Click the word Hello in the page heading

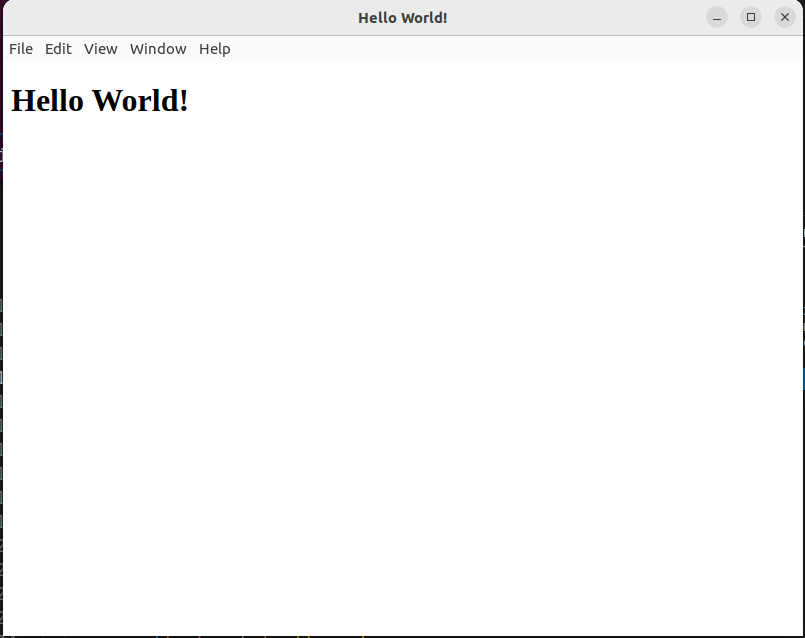[47, 101]
